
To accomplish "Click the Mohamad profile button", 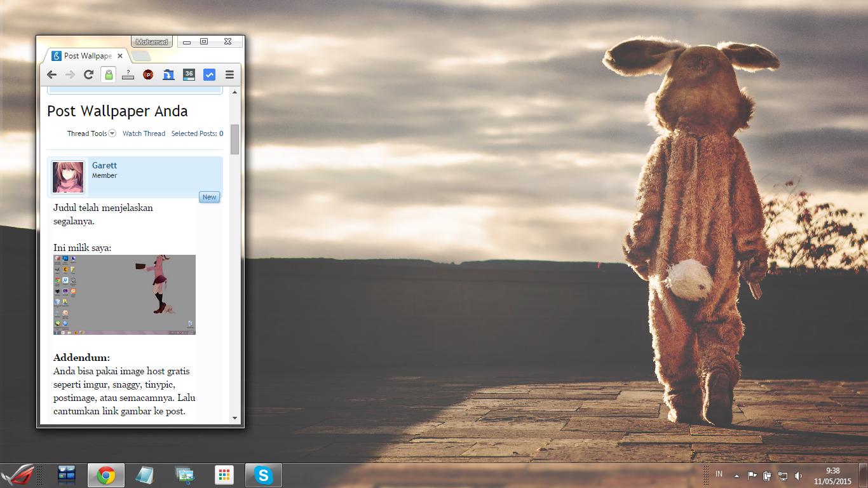I will pyautogui.click(x=152, y=42).
